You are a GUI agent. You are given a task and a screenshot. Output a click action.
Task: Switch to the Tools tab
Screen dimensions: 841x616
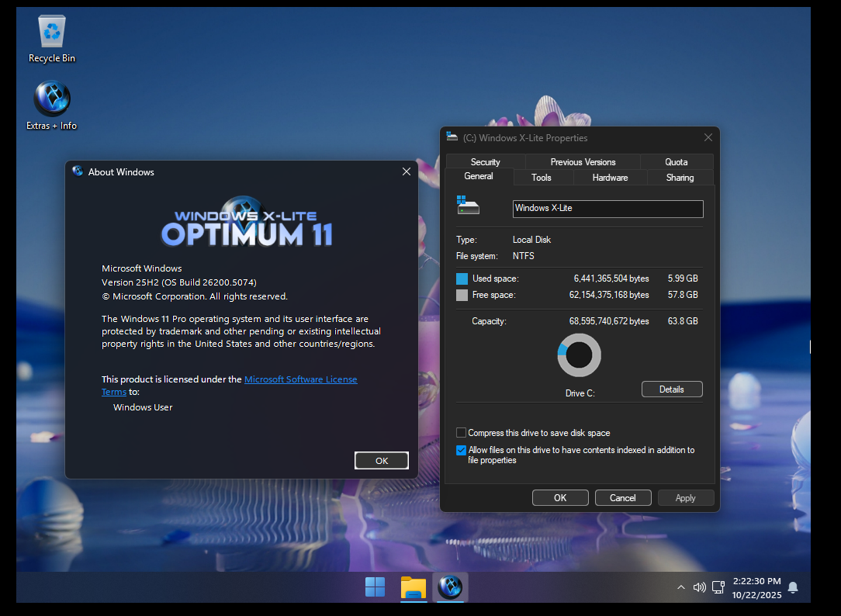[x=542, y=178]
